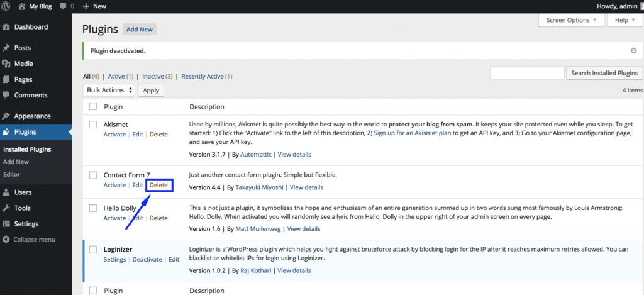Delete the Akismet plugin
The height and width of the screenshot is (295, 644).
[158, 135]
